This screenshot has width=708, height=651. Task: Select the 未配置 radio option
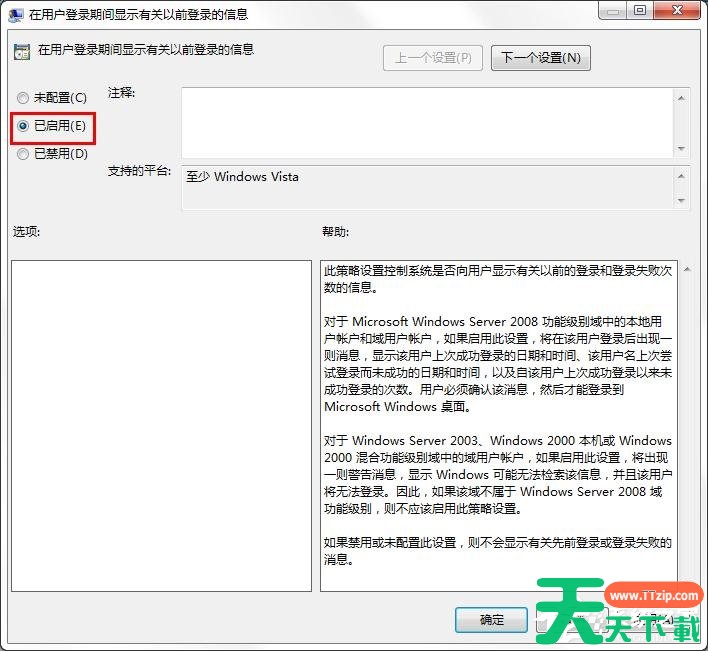pyautogui.click(x=23, y=98)
